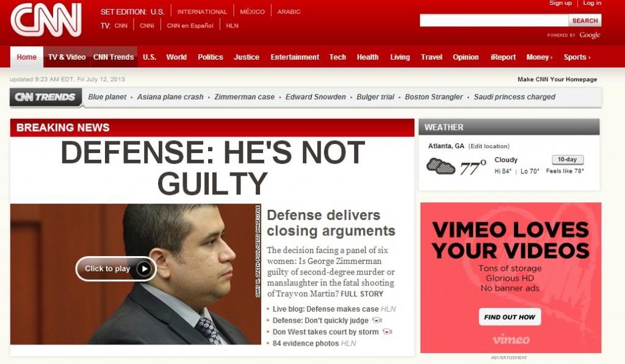Viewport: 625px width, 364px height.
Task: Click the CNN logo
Action: (46, 20)
